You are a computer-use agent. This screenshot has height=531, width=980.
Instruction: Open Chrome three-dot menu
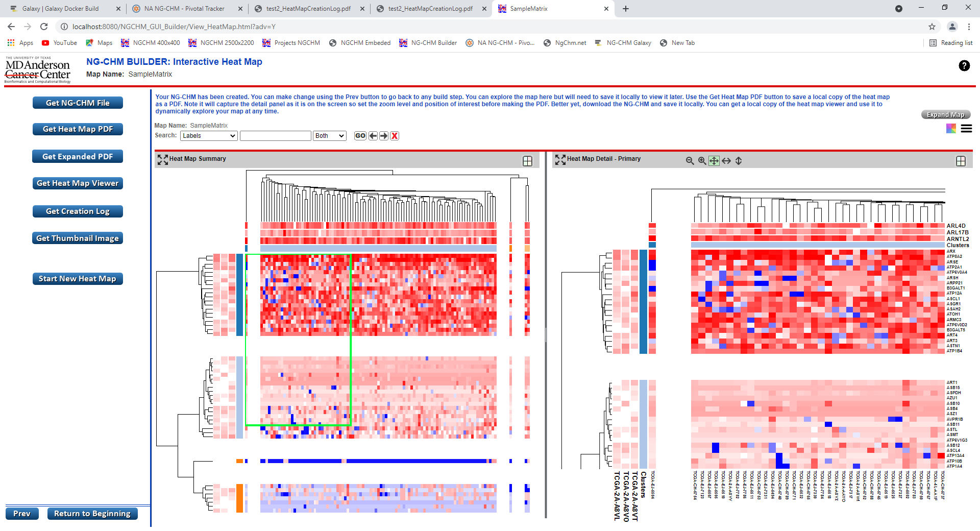(x=969, y=27)
